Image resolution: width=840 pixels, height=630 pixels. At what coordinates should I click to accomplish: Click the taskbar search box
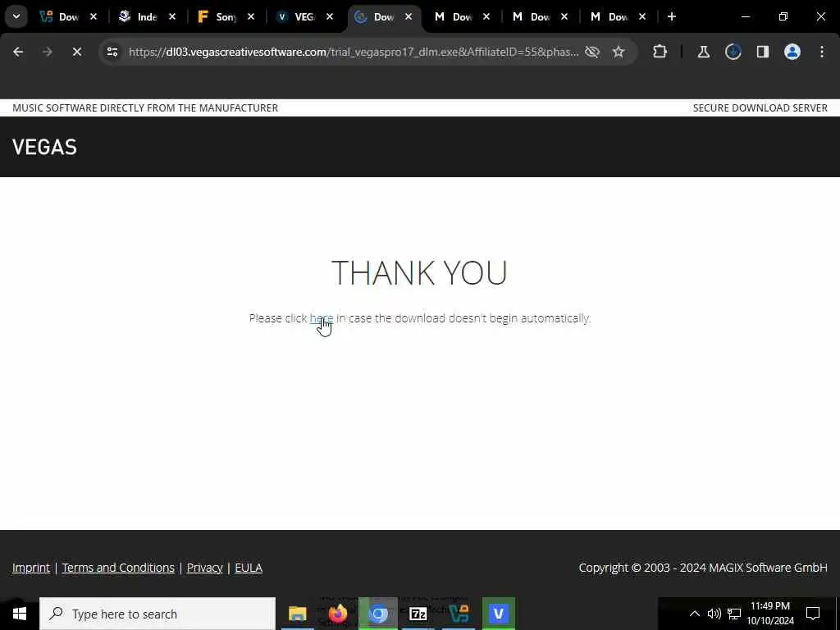click(157, 614)
